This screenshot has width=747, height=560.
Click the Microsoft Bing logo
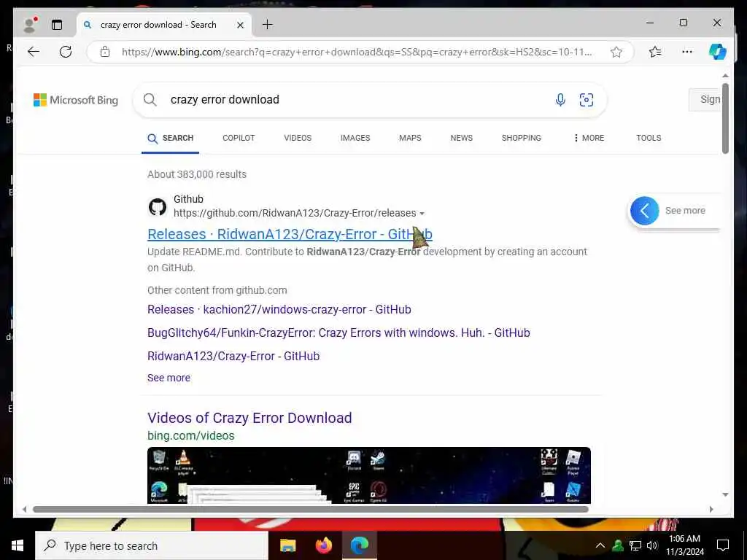click(75, 100)
